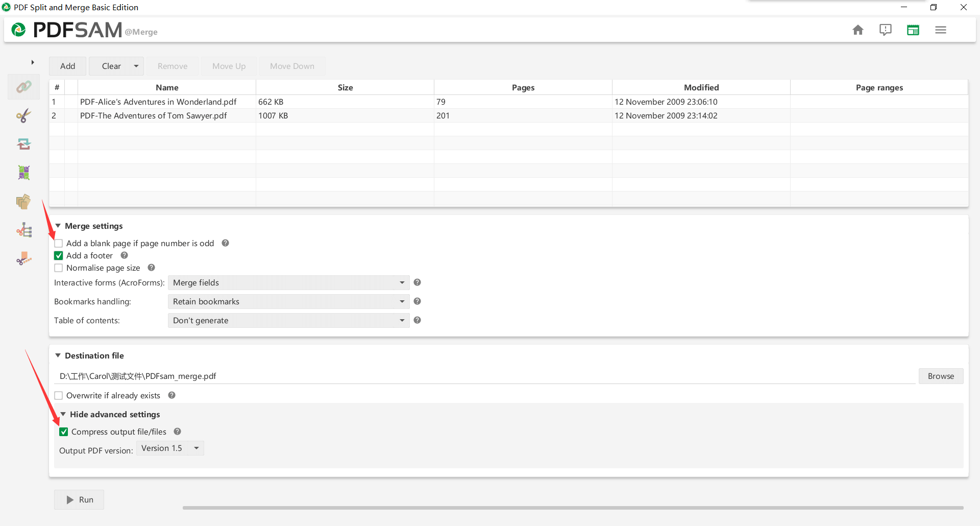Screen dimensions: 980x526
Task: Collapse the Merge settings section
Action: tap(58, 226)
